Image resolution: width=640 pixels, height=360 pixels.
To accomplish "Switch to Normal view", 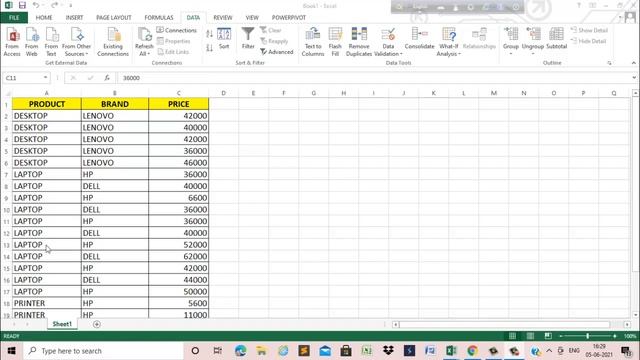I will pyautogui.click(x=512, y=336).
